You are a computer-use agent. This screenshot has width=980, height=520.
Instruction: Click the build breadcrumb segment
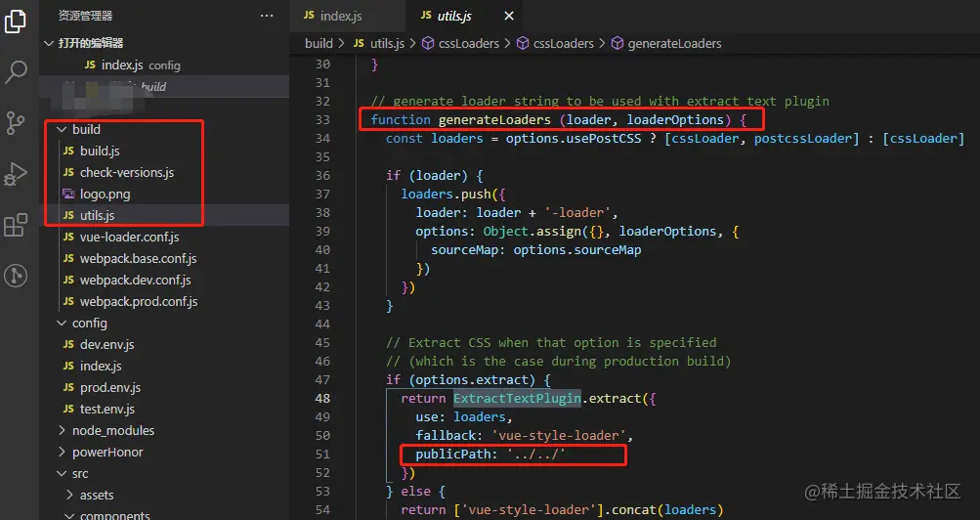pos(319,43)
